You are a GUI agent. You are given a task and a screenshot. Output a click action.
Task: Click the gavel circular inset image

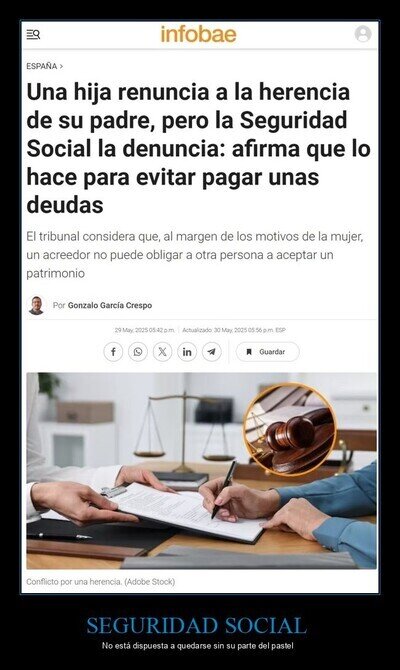coord(290,429)
